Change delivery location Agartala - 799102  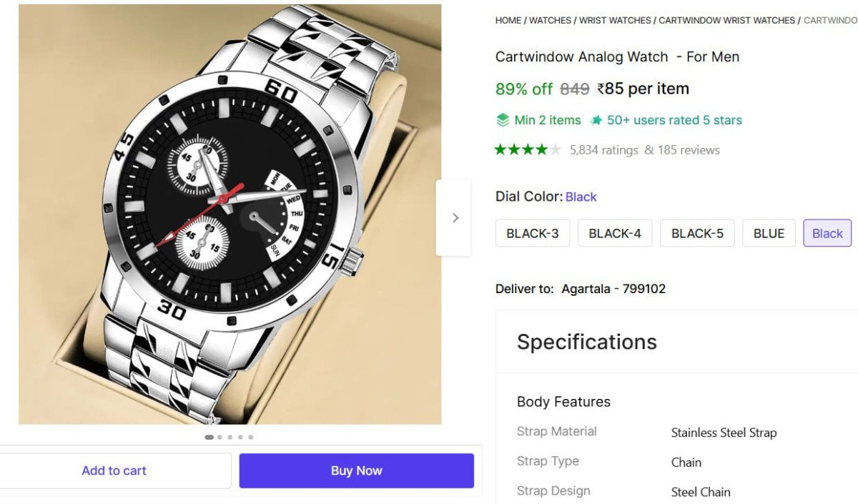(x=613, y=289)
